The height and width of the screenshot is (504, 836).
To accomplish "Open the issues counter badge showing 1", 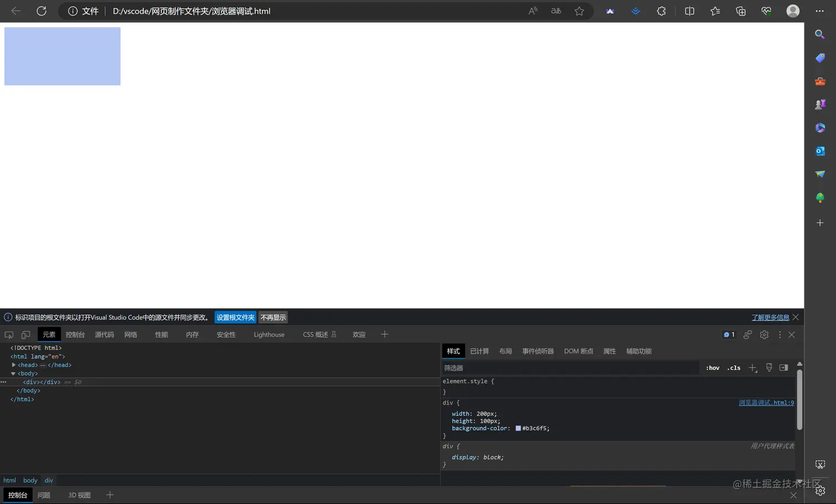I will pyautogui.click(x=729, y=335).
